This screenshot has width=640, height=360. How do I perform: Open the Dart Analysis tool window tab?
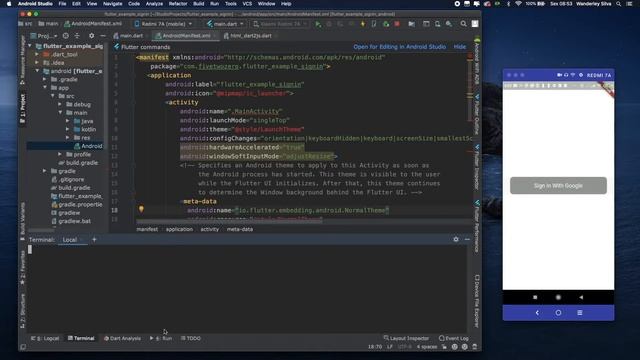click(x=122, y=338)
